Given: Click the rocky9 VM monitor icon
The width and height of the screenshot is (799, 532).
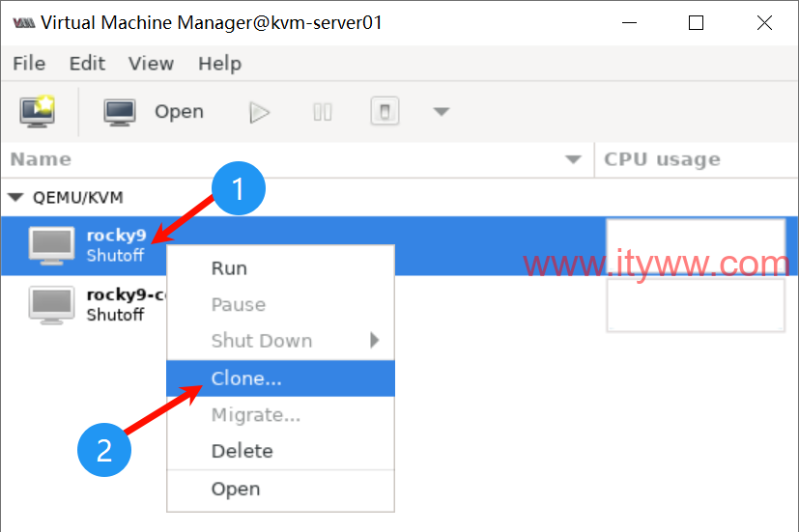Looking at the screenshot, I should point(51,246).
